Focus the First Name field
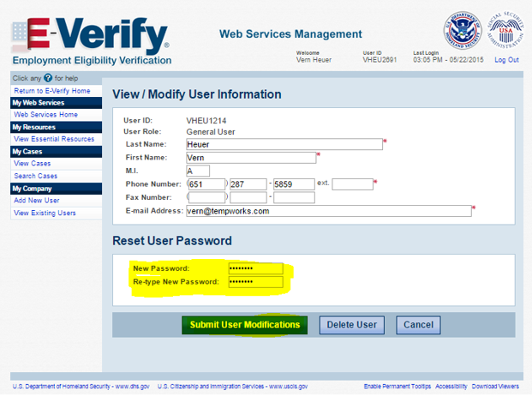532x397 pixels. click(251, 158)
